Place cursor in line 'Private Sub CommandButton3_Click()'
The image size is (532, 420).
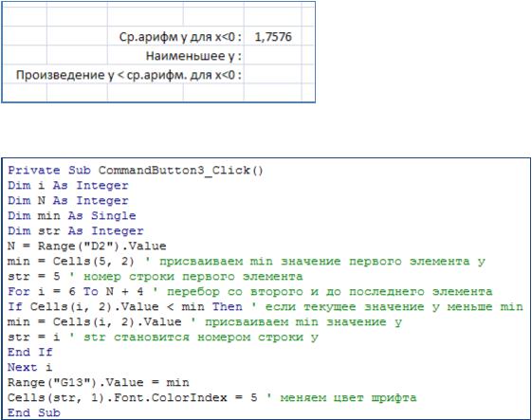[136, 171]
